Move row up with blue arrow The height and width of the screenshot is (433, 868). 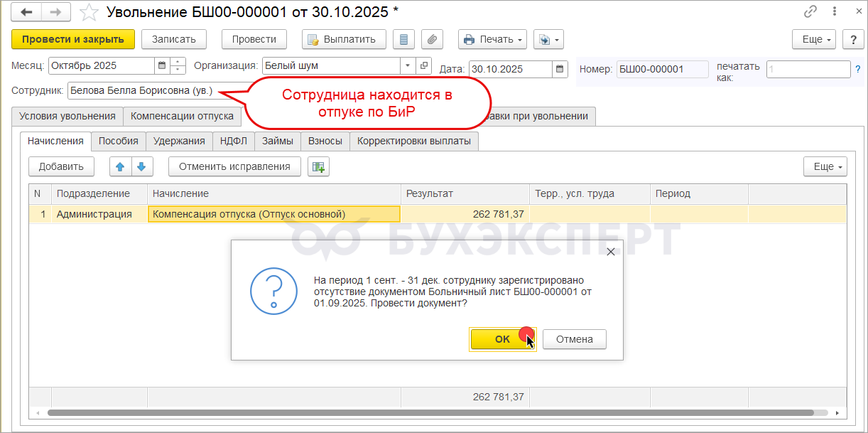120,166
